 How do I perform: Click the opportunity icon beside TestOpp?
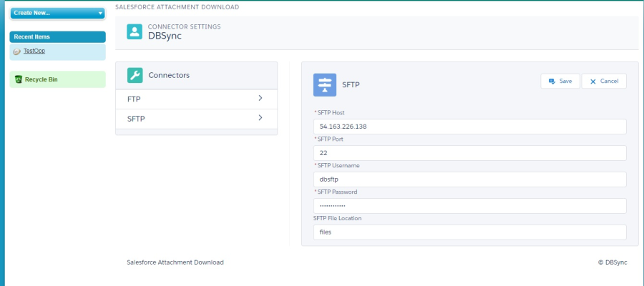click(x=17, y=51)
